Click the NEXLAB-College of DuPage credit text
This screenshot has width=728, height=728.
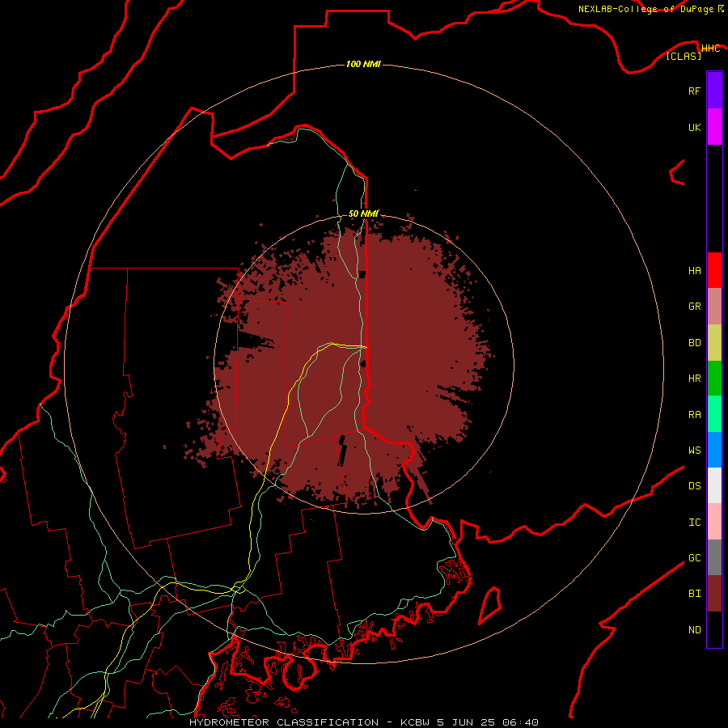[x=645, y=9]
